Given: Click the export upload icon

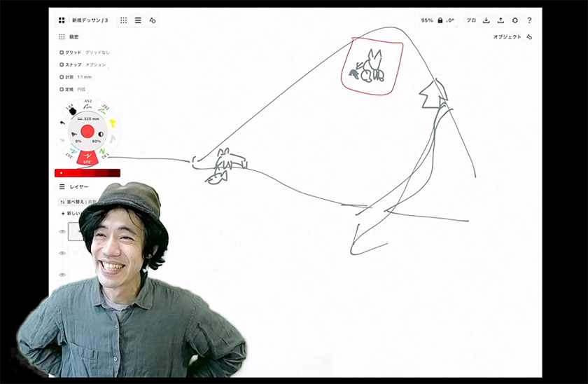Looking at the screenshot, I should coord(500,20).
